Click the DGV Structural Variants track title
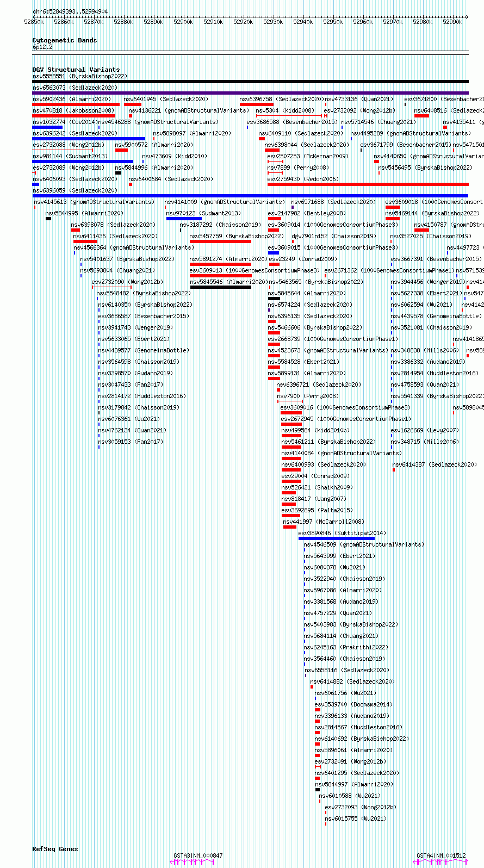 [x=76, y=70]
